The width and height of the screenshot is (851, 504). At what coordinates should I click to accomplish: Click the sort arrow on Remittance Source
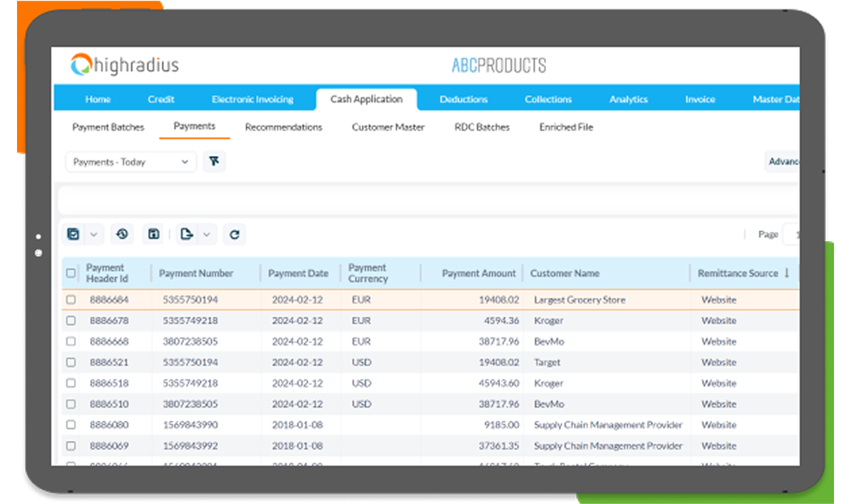pyautogui.click(x=786, y=273)
